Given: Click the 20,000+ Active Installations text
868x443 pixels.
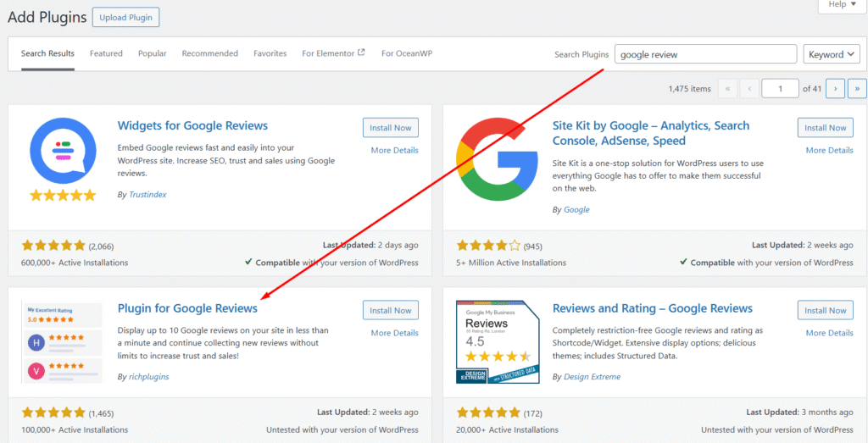Looking at the screenshot, I should tap(507, 429).
